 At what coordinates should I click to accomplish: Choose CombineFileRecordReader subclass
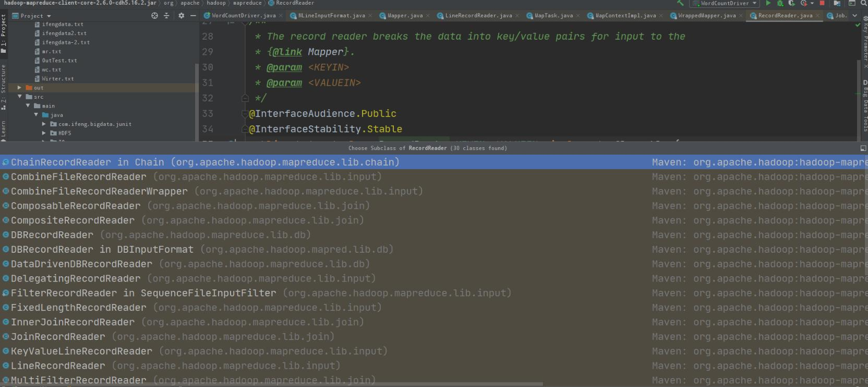point(434,177)
